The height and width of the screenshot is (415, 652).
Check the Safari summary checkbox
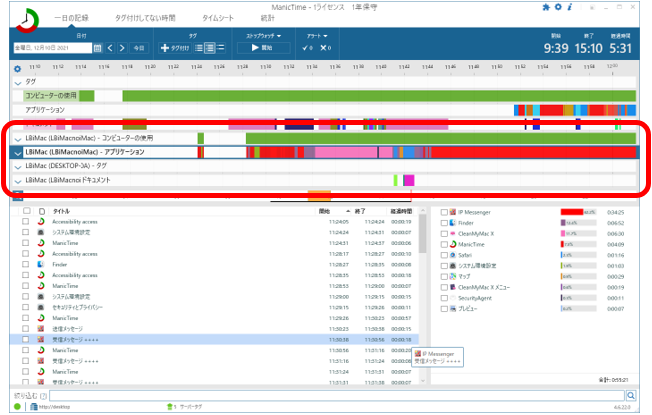444,255
